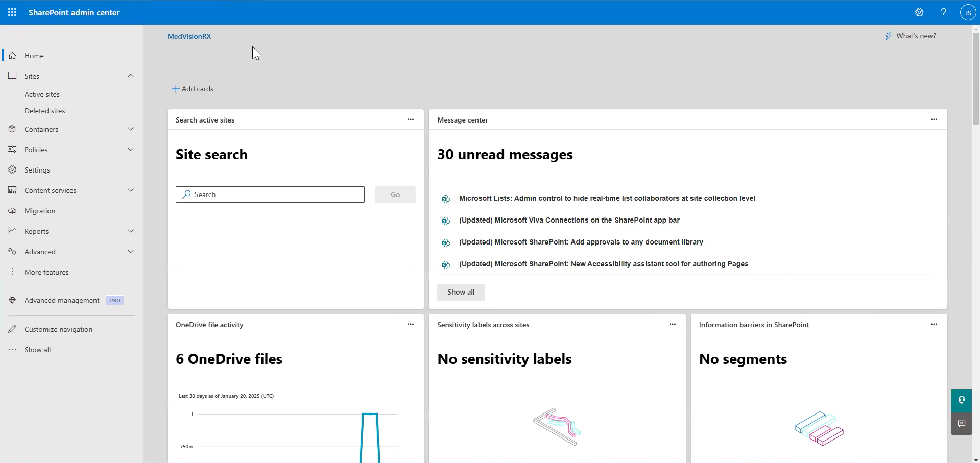Click inside the Site search input box
The width and height of the screenshot is (980, 463).
point(270,194)
